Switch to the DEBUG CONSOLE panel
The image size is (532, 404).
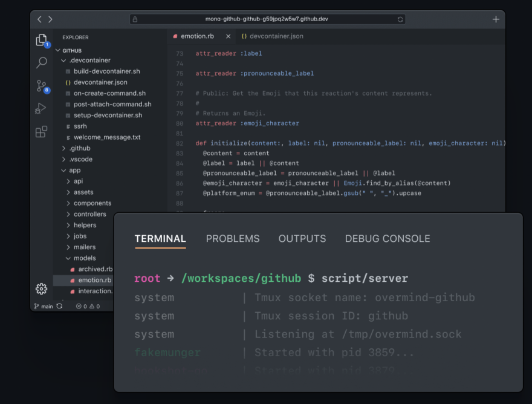(x=387, y=238)
